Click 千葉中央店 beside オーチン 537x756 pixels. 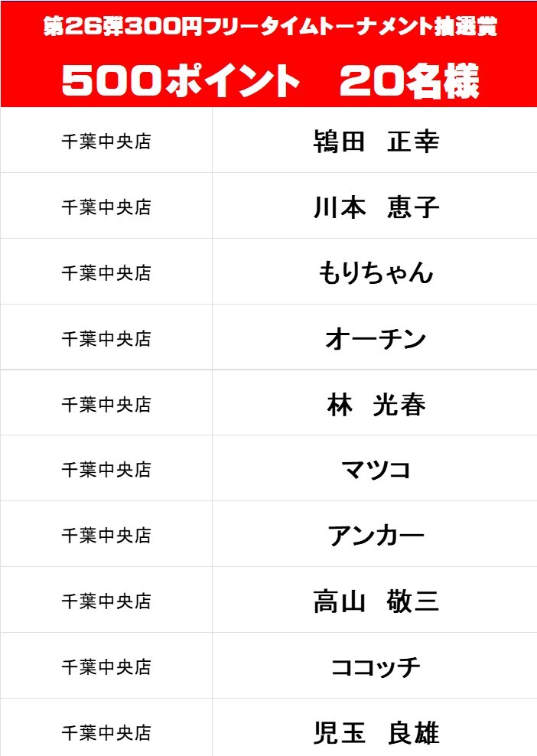[x=106, y=339]
